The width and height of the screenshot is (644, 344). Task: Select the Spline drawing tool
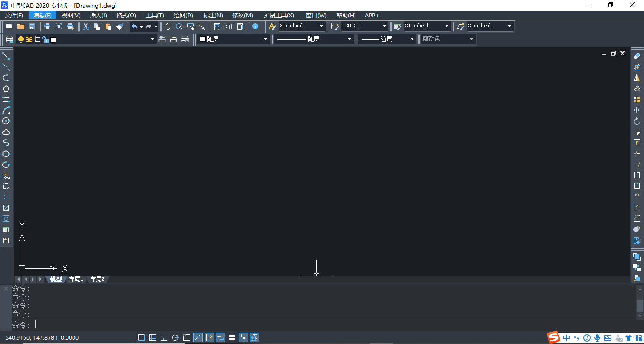7,143
